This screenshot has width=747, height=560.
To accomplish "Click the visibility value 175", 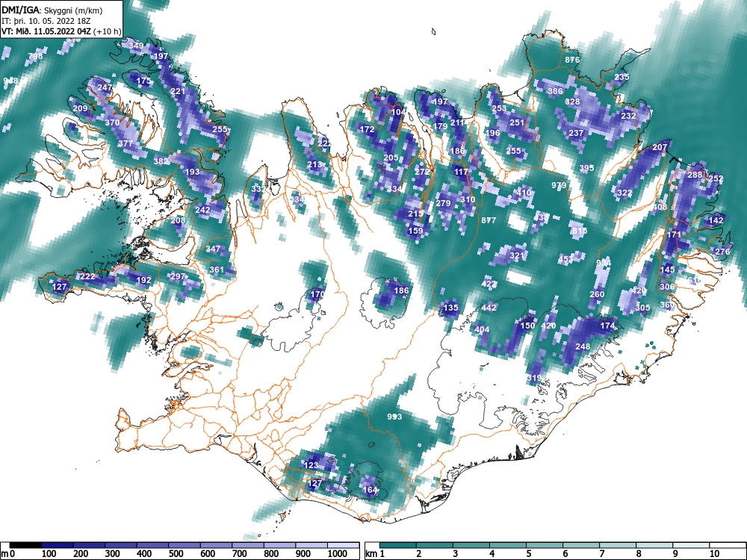I will click(143, 81).
